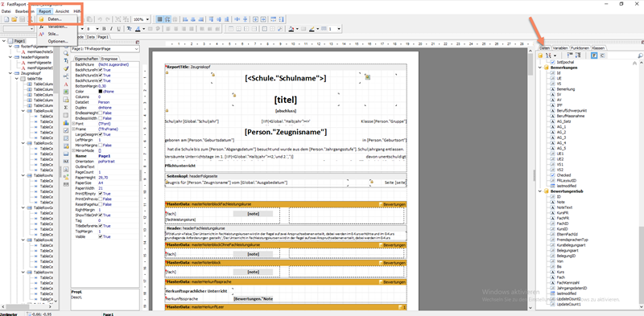Toggle the Underline (U) formatting button
This screenshot has width=644, height=316.
click(118, 29)
